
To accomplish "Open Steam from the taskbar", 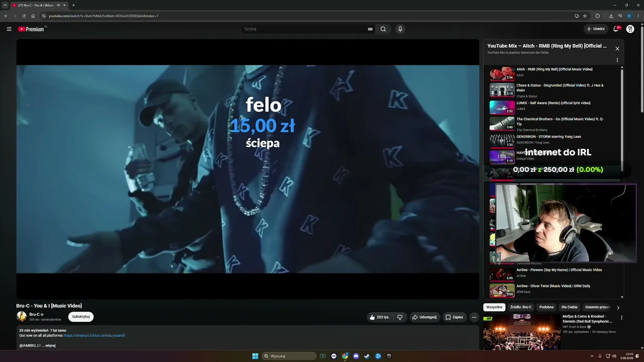I will point(367,356).
